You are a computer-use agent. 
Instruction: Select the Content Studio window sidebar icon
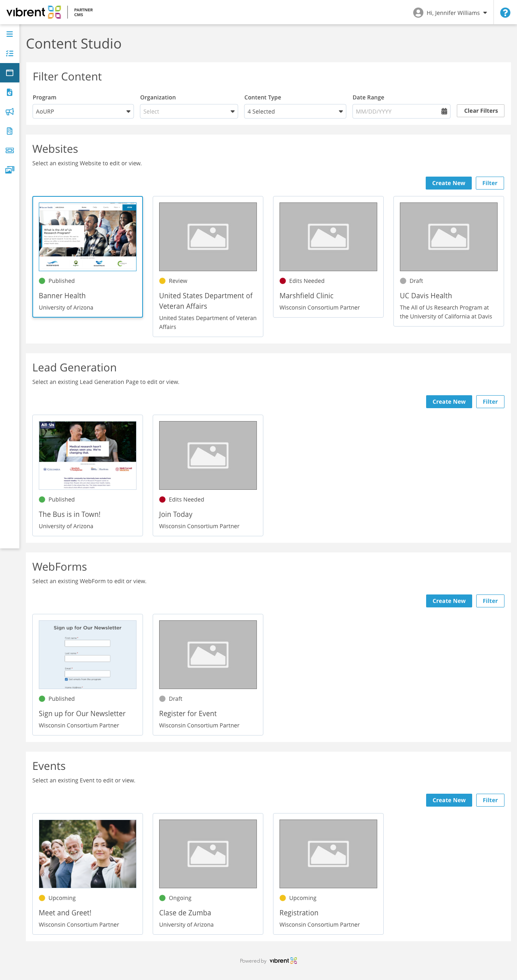(10, 73)
